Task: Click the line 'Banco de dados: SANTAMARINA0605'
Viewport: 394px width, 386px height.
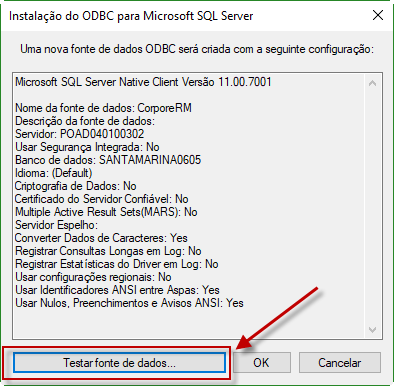Action: pyautogui.click(x=108, y=160)
